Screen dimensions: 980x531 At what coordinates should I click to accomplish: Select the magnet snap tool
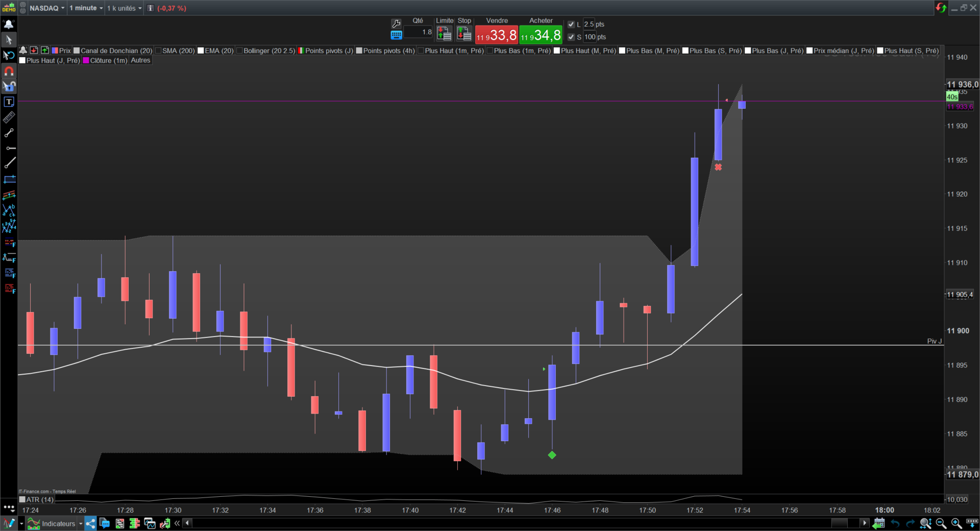tap(9, 71)
